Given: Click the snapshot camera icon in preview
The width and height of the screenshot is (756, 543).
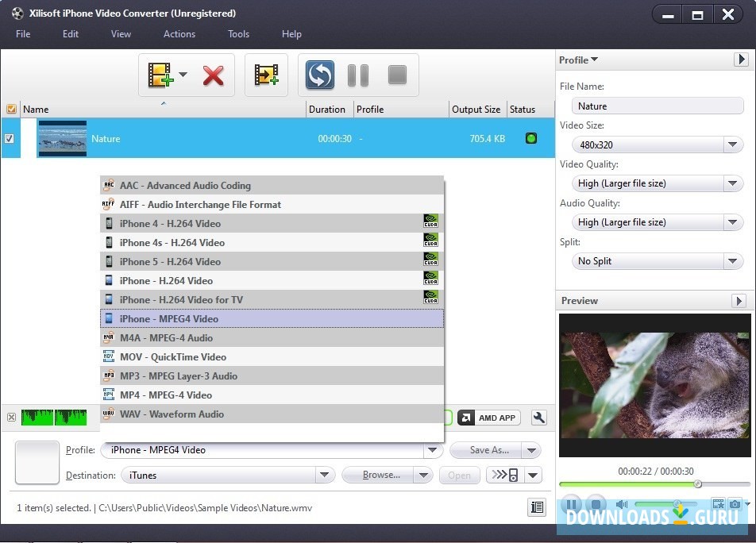Looking at the screenshot, I should coord(735,504).
